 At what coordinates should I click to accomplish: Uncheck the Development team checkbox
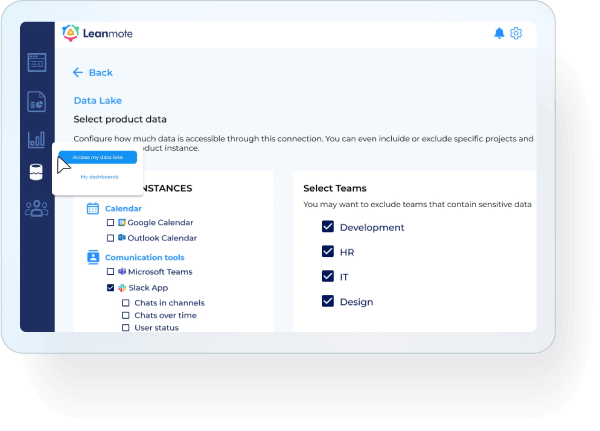[x=328, y=227]
